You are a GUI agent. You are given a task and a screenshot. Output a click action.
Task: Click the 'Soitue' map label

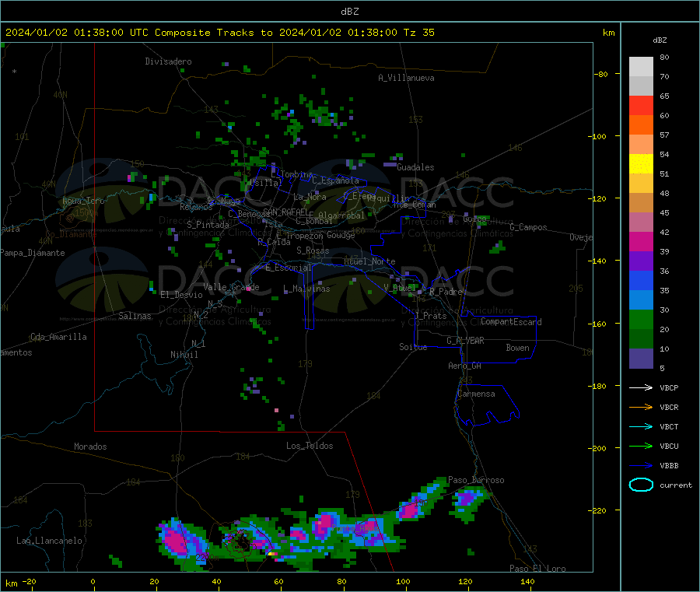(413, 347)
